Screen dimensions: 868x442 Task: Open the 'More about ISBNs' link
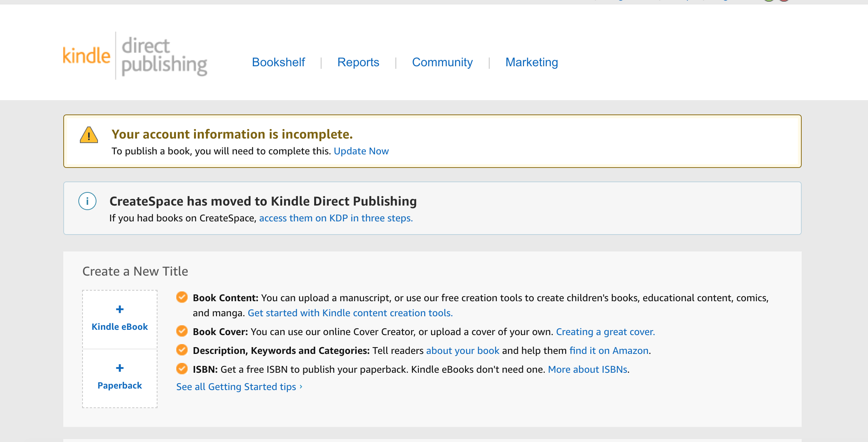click(x=588, y=369)
